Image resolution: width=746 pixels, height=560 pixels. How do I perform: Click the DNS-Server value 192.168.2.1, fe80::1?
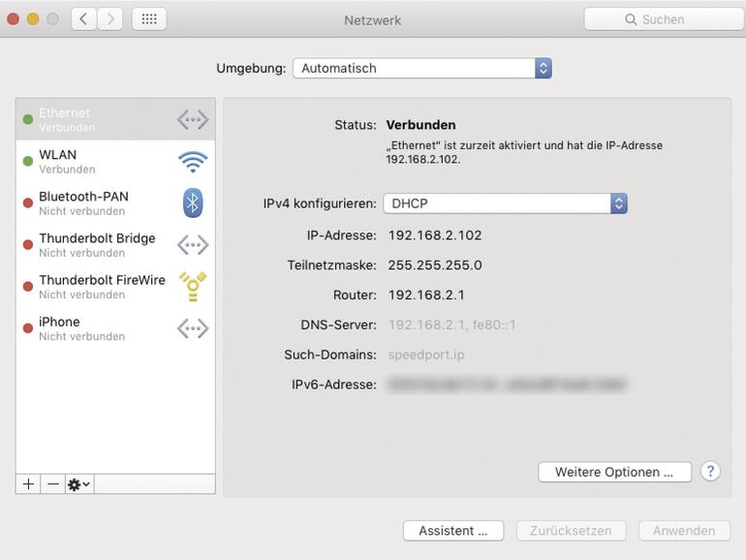[x=452, y=325]
